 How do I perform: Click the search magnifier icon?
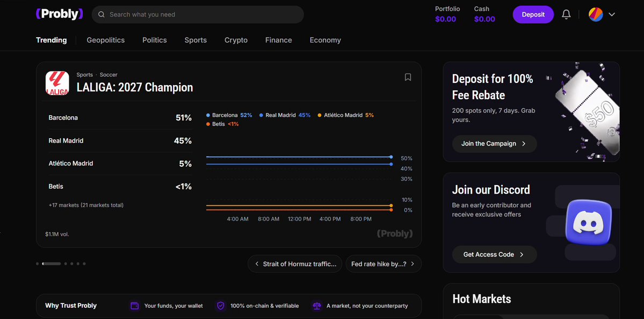(102, 15)
